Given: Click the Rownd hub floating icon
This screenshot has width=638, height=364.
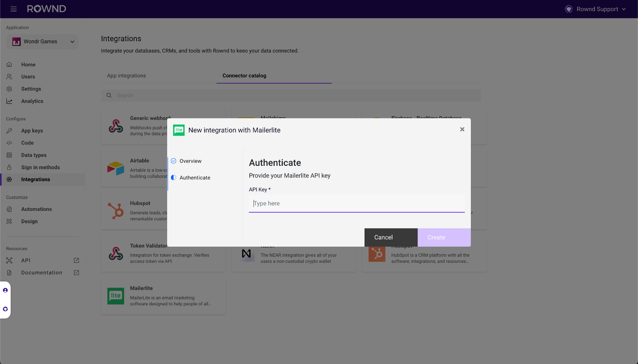Looking at the screenshot, I should pyautogui.click(x=5, y=309).
